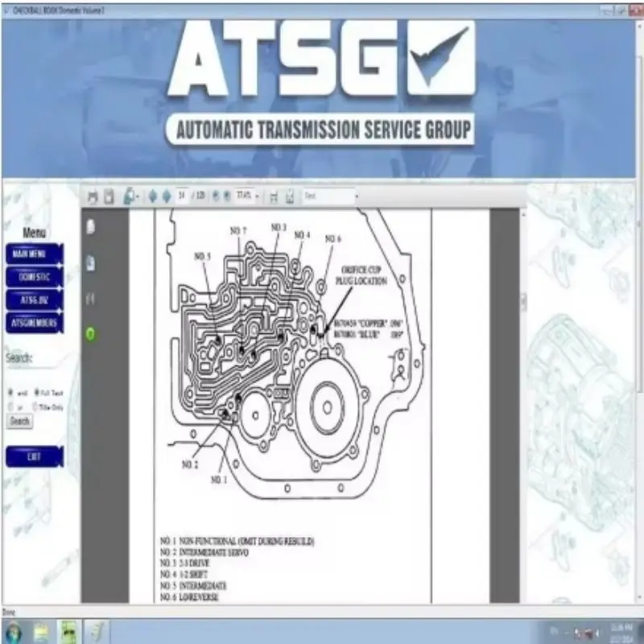Screen dimensions: 644x644
Task: Click the Find text field in toolbar
Action: (x=328, y=196)
